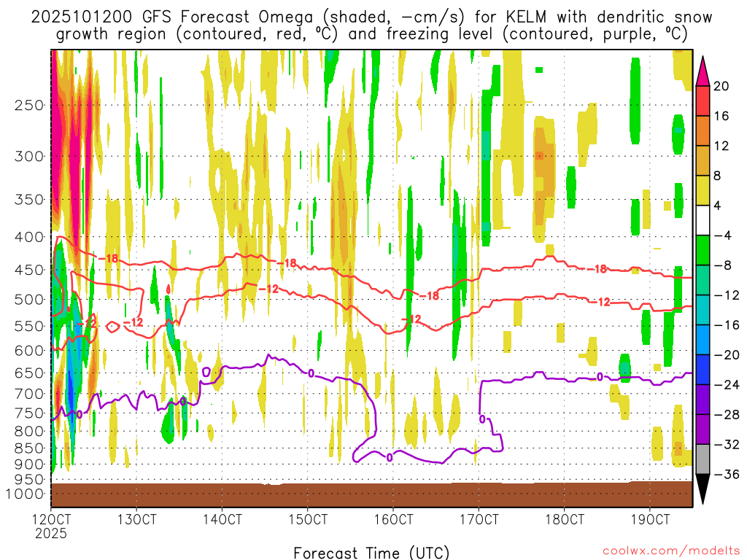This screenshot has height=560, width=747.
Task: Click the colorbar value label 8
Action: [718, 176]
